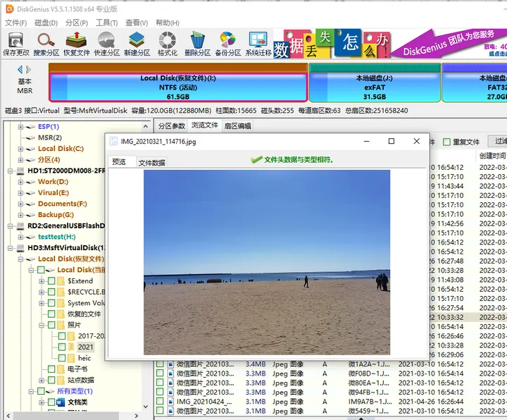Screen dimensions: 507x420
Task: Expand the 站点数据 folder node
Action: point(42,381)
